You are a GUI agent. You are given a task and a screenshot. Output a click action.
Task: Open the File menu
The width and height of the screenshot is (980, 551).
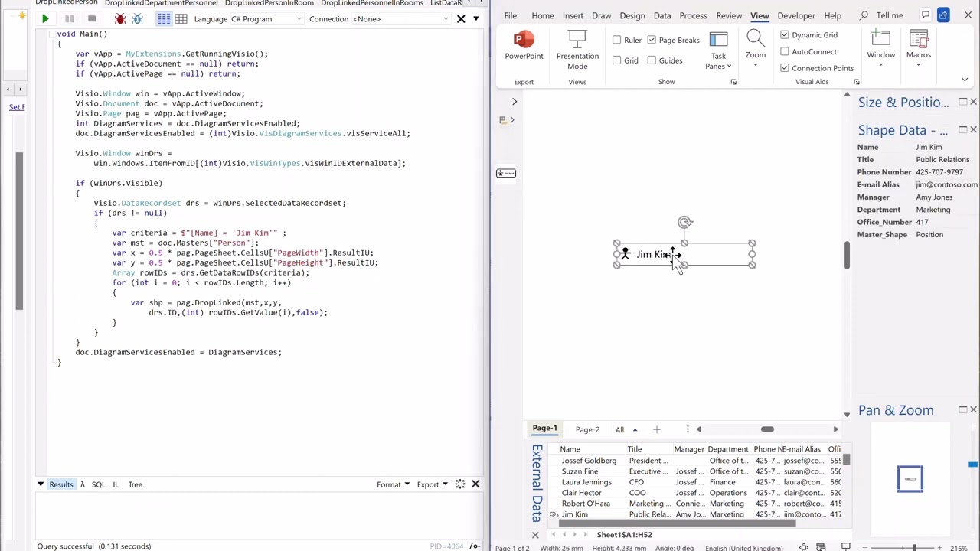(x=510, y=15)
